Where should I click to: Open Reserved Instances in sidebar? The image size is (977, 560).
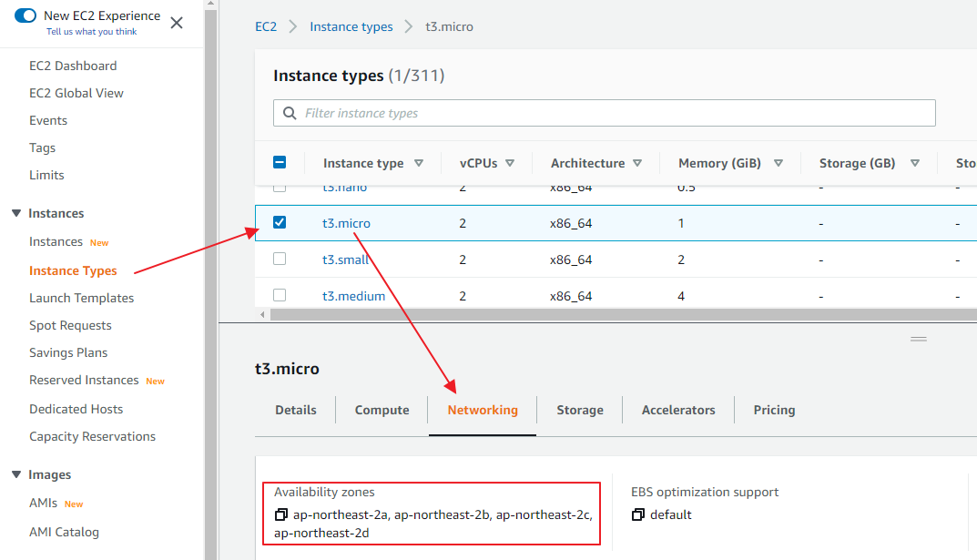(x=84, y=380)
